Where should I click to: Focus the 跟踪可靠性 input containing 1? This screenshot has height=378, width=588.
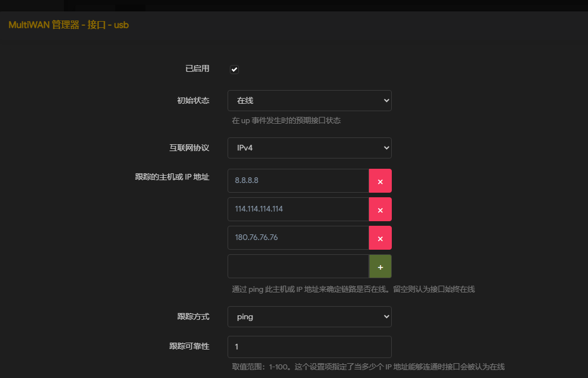[309, 347]
